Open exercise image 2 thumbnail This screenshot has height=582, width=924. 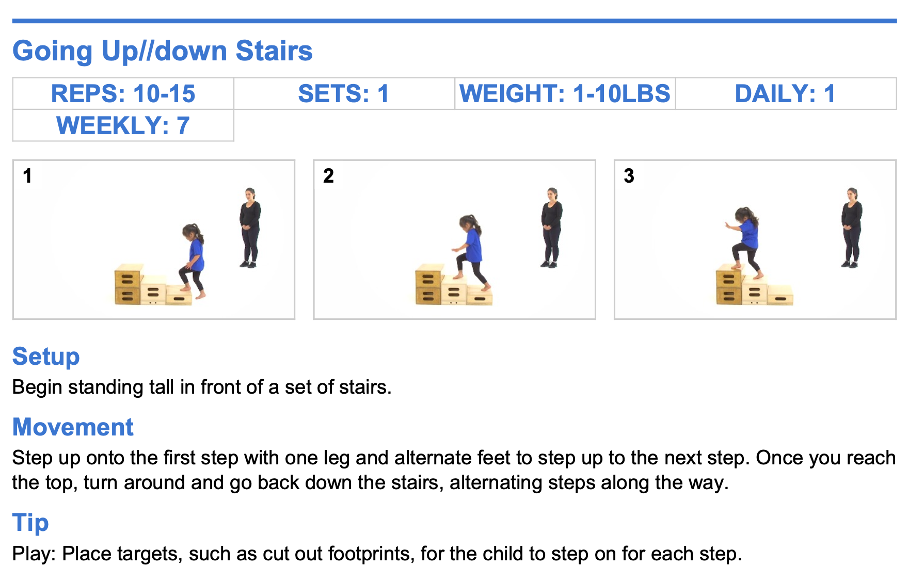click(x=454, y=239)
